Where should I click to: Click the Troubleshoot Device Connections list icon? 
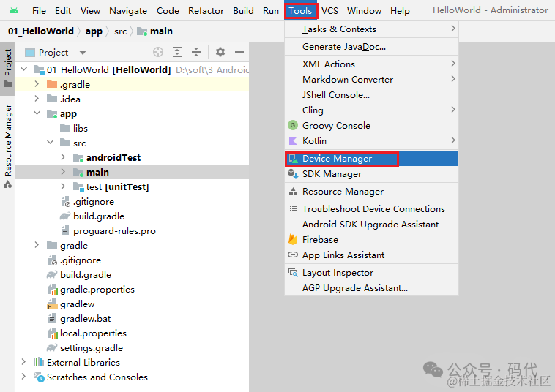tap(293, 208)
